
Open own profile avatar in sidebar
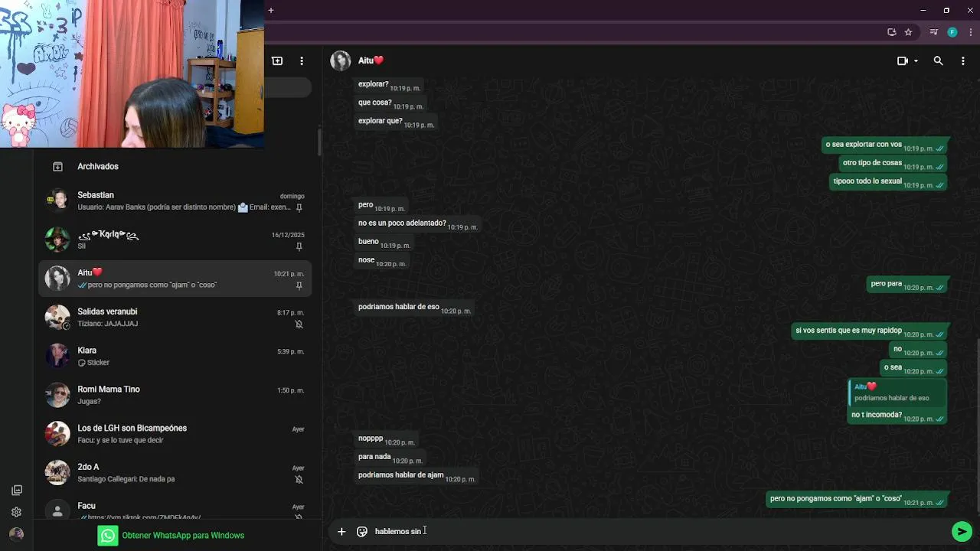click(x=17, y=534)
